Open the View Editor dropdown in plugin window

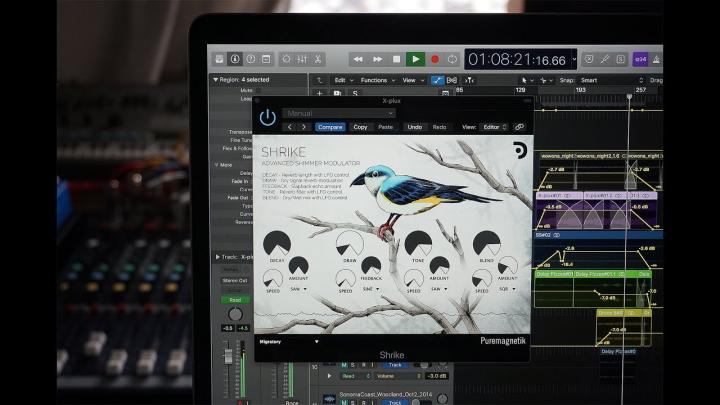494,127
